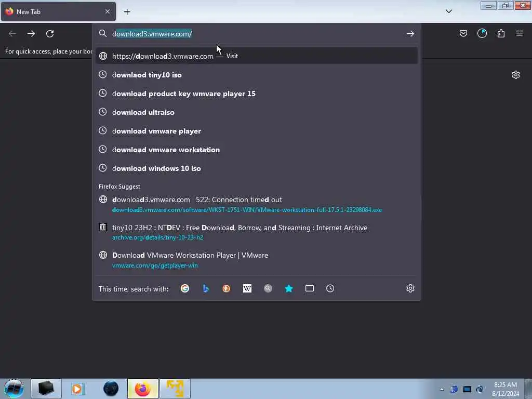The height and width of the screenshot is (399, 532).
Task: Visit https://download3.vmware.com suggestion
Action: [257, 56]
